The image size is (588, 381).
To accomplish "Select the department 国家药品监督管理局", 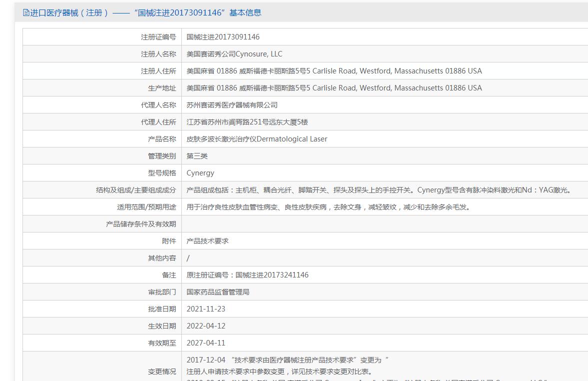I will click(x=218, y=292).
